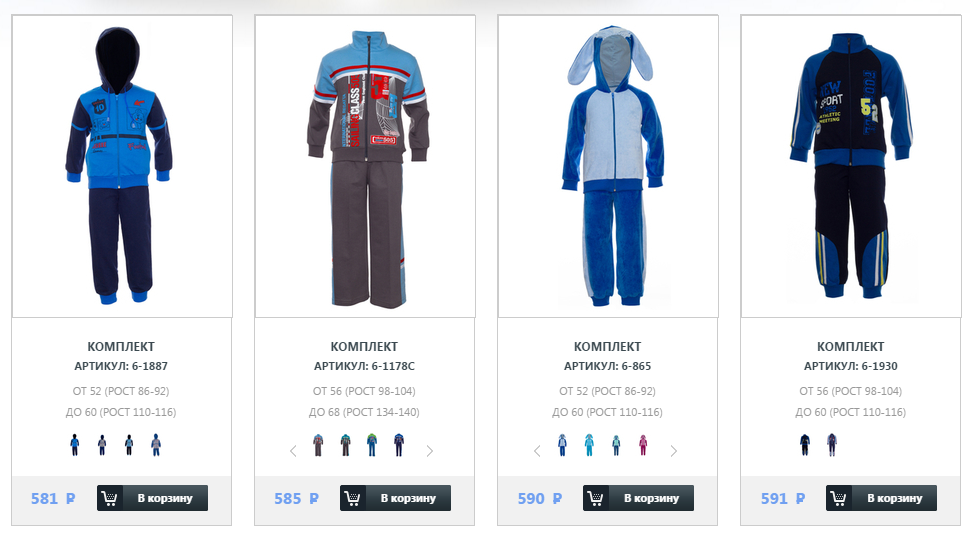Image resolution: width=970 pixels, height=534 pixels.
Task: Open gray Sailing Class tracksuit image
Action: (366, 166)
